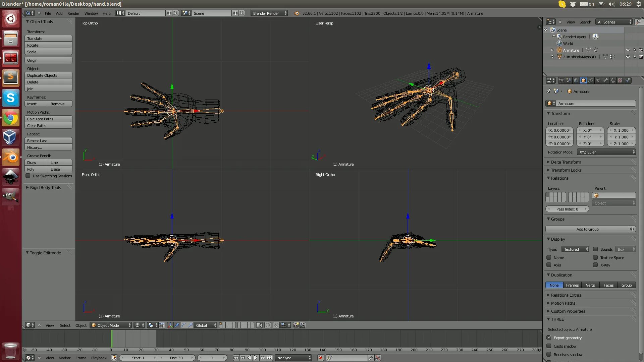Enable the Casts shadow checkbox
Image resolution: width=644 pixels, height=362 pixels.
(x=549, y=346)
